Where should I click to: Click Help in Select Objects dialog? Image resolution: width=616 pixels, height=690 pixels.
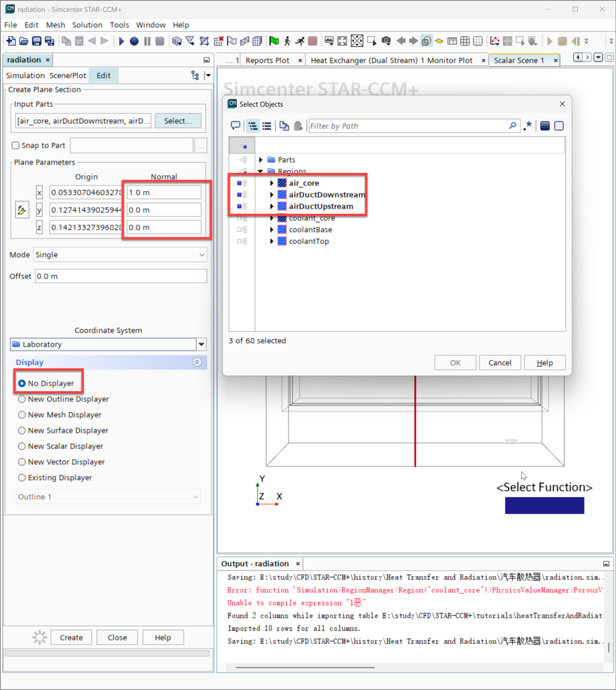point(545,363)
